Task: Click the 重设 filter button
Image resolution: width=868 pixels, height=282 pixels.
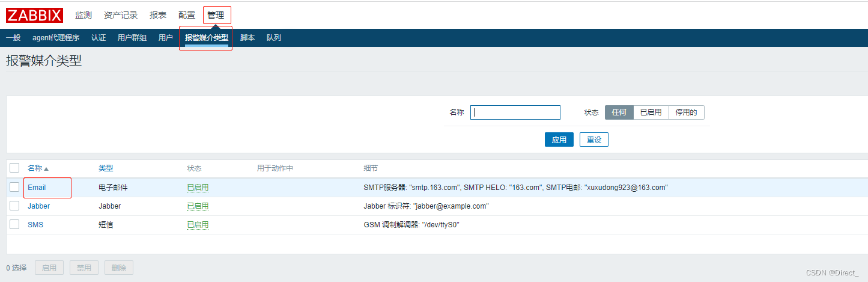Action: click(x=594, y=139)
